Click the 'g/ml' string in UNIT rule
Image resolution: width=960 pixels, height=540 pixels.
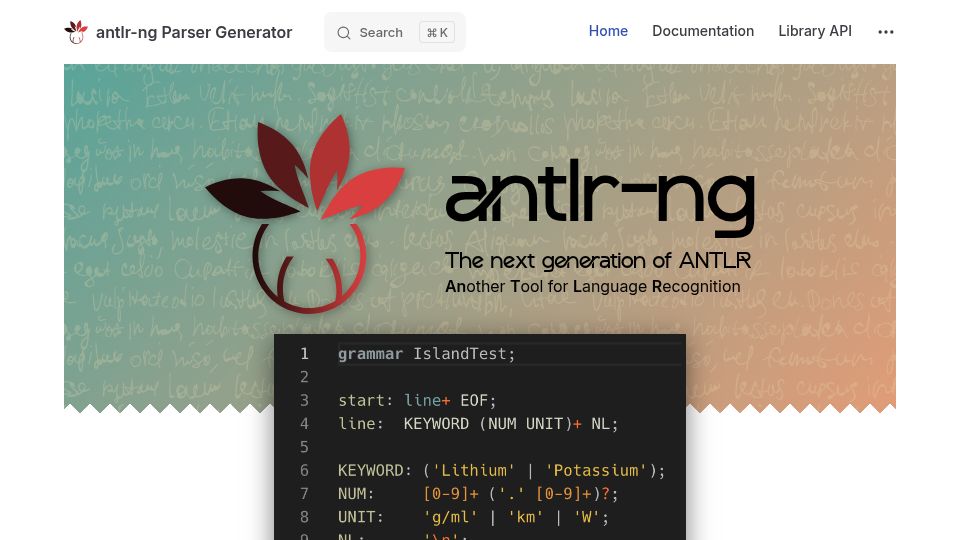[x=451, y=517]
